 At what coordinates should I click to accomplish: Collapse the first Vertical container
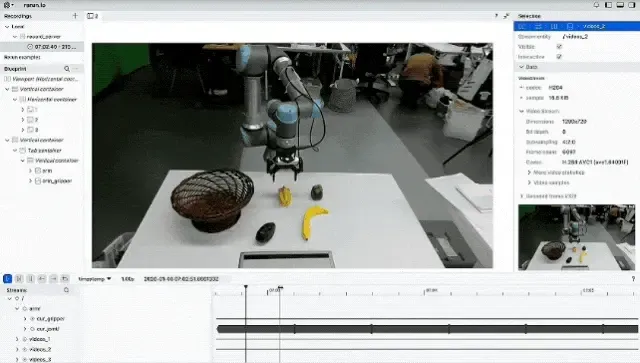coord(7,89)
